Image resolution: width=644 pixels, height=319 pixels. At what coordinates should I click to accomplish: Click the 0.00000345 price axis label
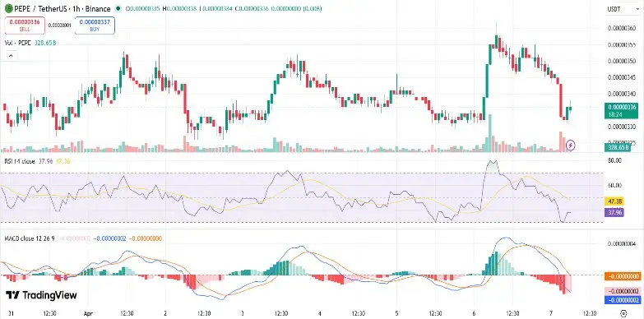coord(622,76)
